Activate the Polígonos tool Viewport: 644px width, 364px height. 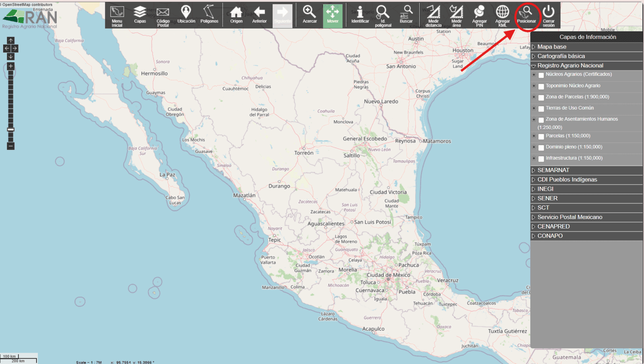pyautogui.click(x=209, y=15)
